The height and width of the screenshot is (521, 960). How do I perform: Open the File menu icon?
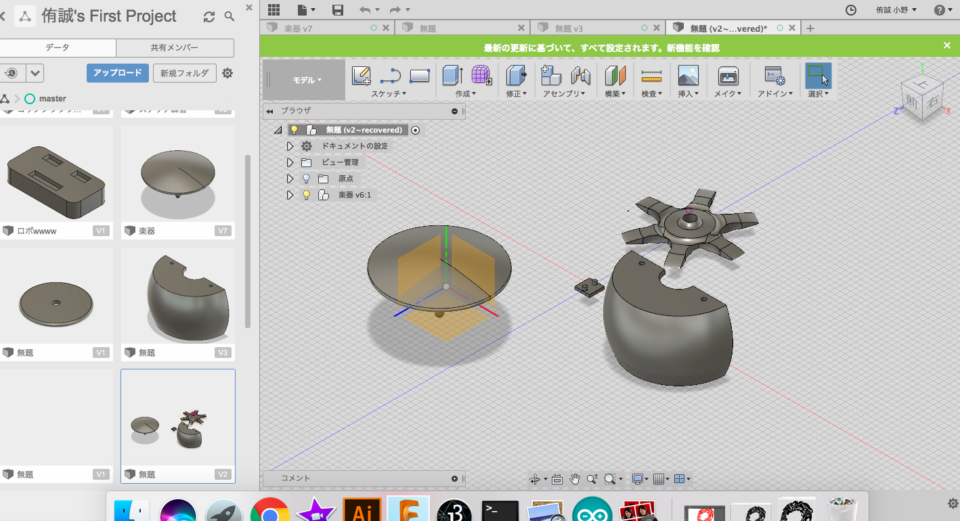coord(306,9)
